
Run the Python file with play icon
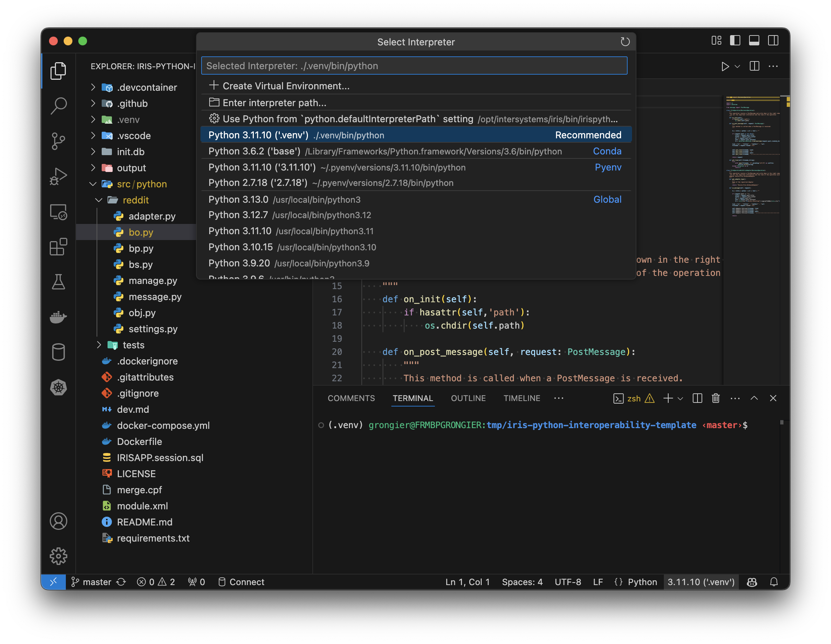(725, 67)
